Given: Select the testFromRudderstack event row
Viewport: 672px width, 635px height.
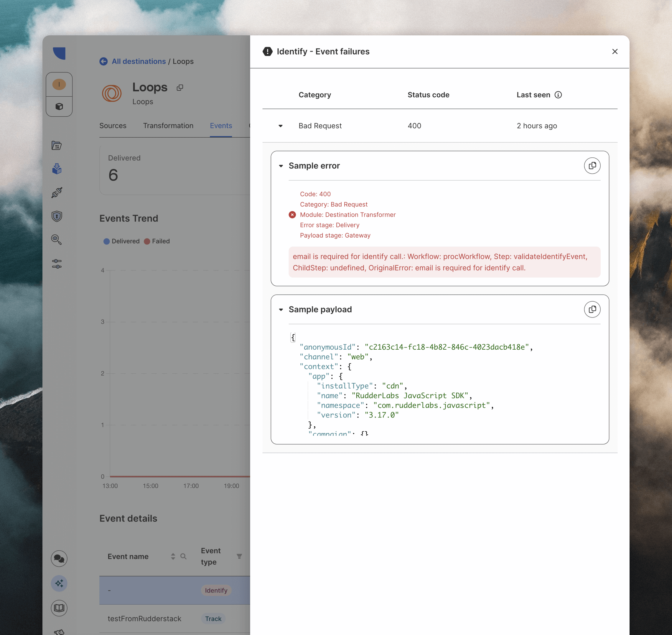Looking at the screenshot, I should point(174,619).
